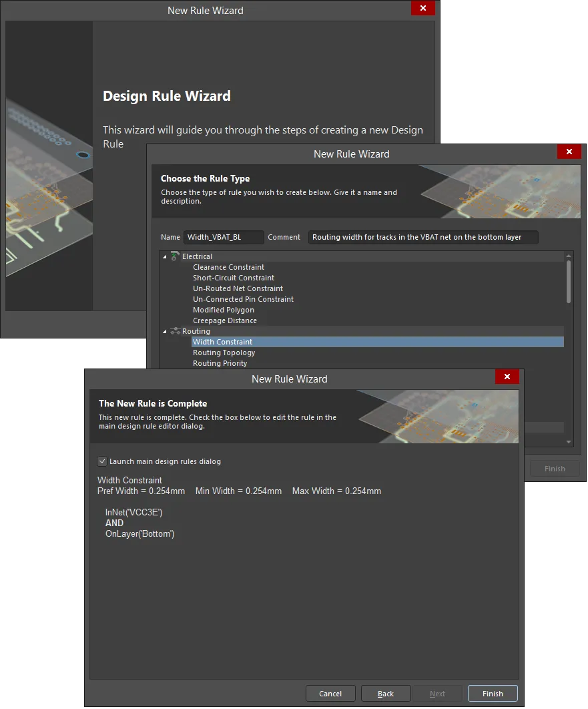Click the Min Width = 0.254mm value
The width and height of the screenshot is (588, 709).
(x=238, y=491)
